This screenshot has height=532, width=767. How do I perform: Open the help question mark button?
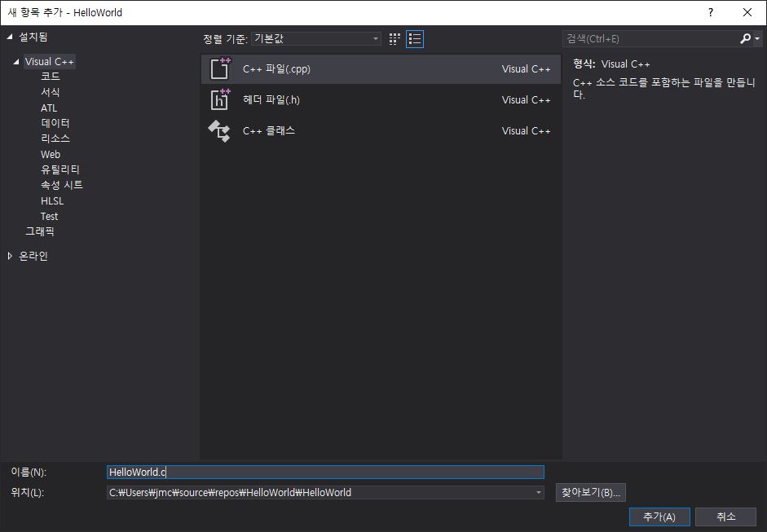pos(711,12)
